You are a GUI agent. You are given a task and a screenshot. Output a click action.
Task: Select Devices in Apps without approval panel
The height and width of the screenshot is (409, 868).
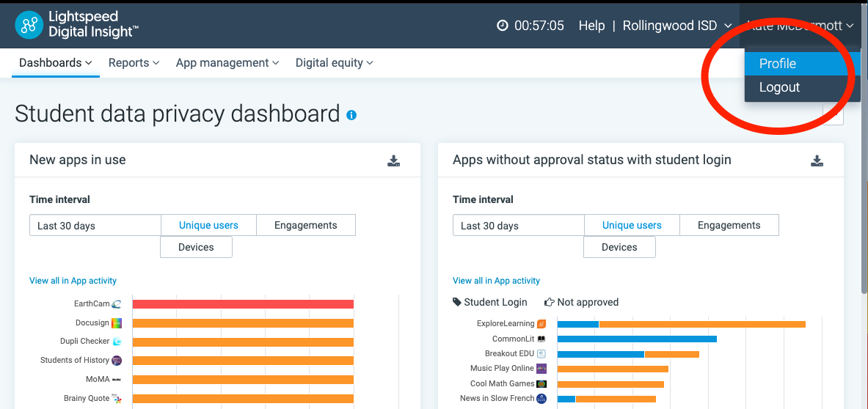coord(619,247)
